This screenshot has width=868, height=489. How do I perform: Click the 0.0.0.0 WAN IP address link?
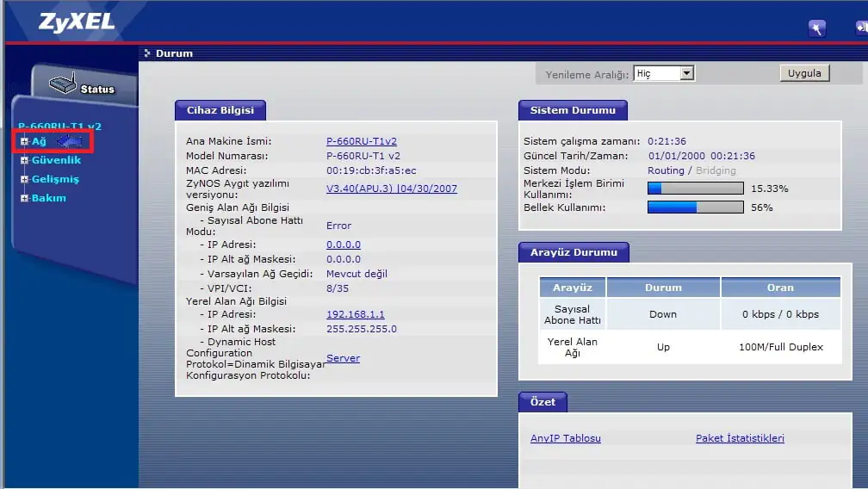point(343,244)
